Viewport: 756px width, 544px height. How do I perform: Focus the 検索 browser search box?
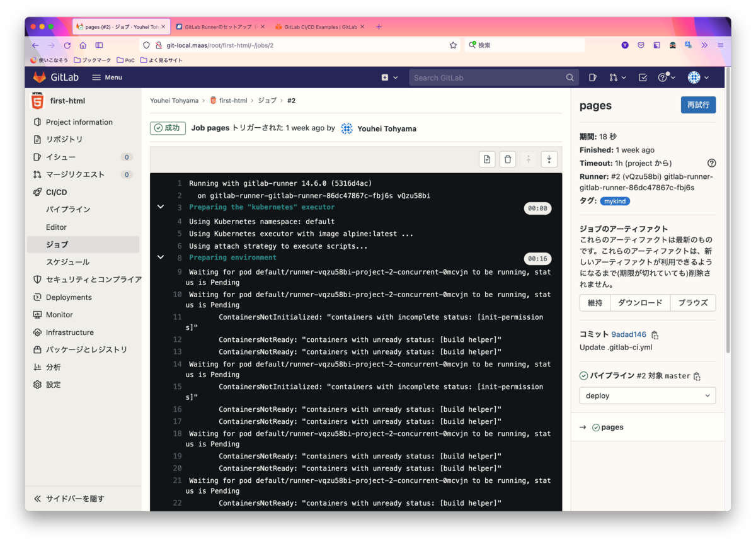(x=525, y=45)
